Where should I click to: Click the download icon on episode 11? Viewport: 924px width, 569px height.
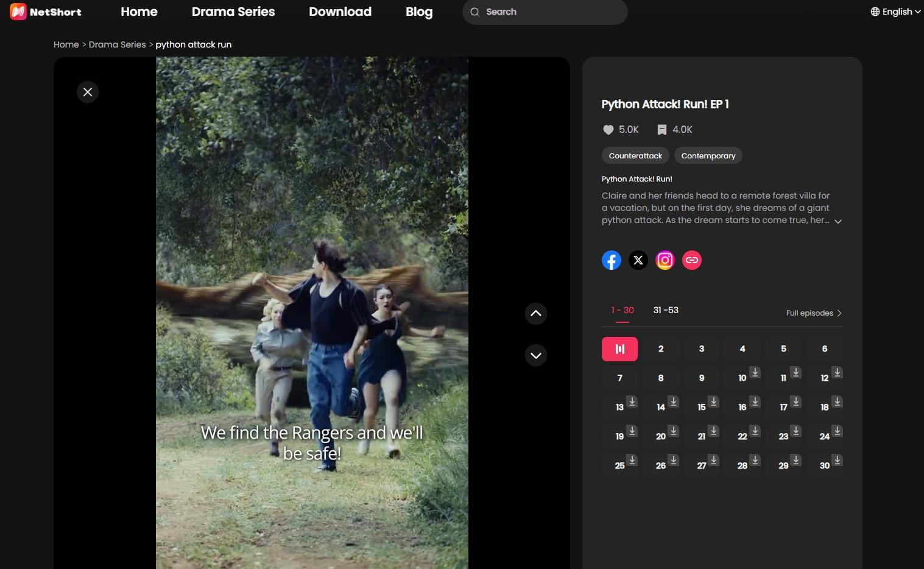pos(795,372)
